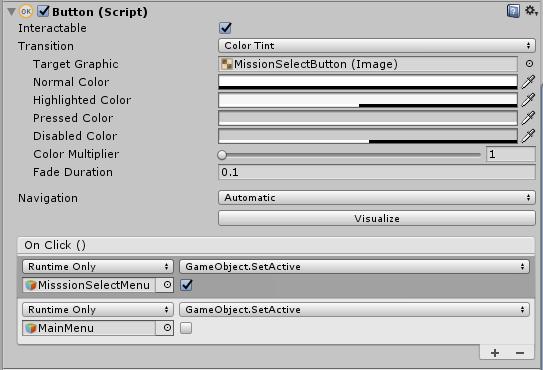This screenshot has height=370, width=543.
Task: Click the Button component OK icon
Action: (26, 11)
